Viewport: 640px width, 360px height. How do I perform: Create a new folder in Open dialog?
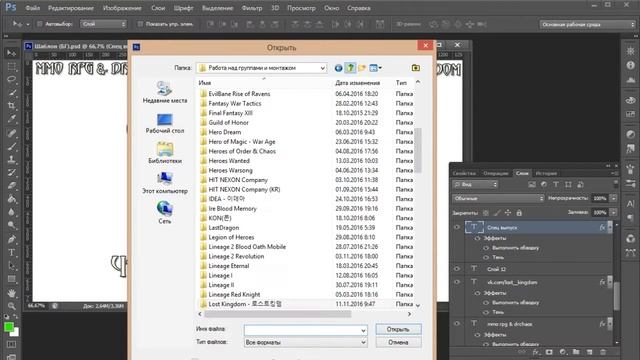(362, 68)
